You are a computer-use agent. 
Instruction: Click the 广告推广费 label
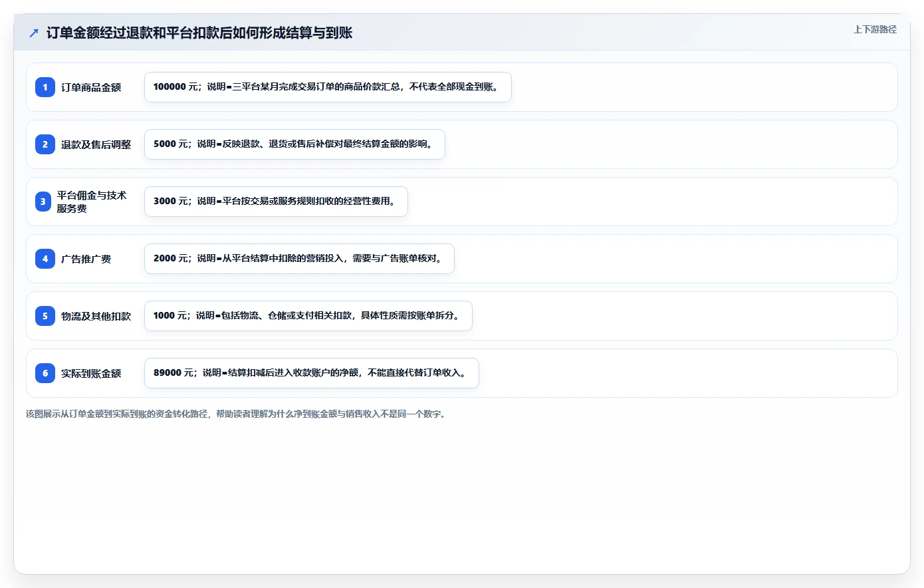tap(86, 259)
